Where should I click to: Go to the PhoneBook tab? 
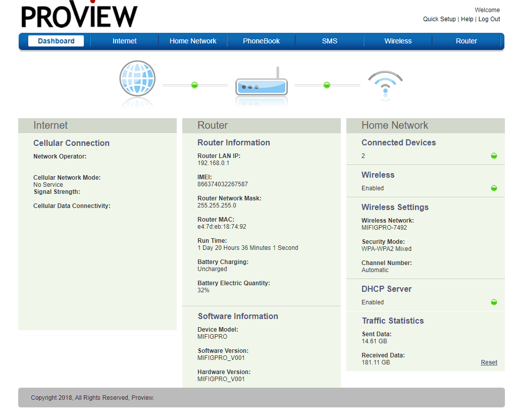coord(261,41)
